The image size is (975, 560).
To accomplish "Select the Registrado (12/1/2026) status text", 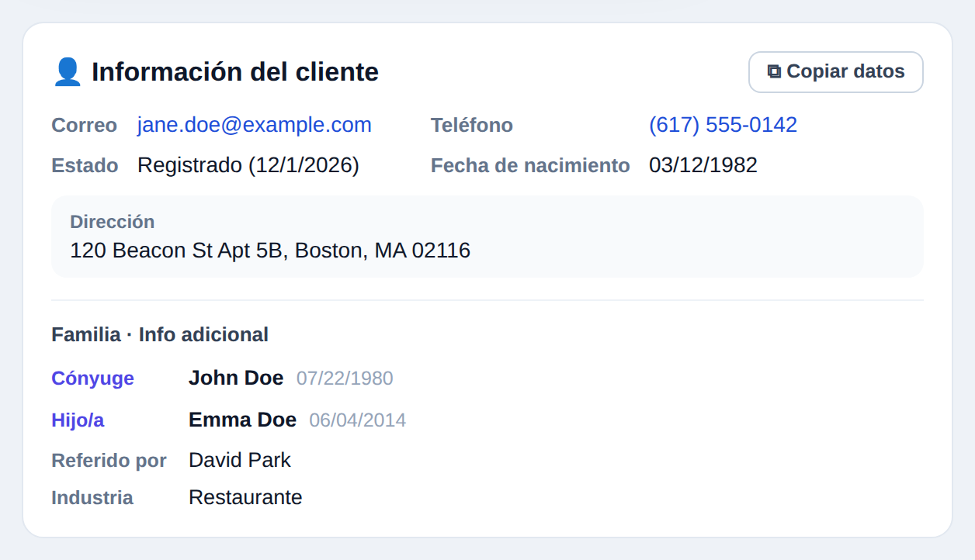I will pos(248,165).
